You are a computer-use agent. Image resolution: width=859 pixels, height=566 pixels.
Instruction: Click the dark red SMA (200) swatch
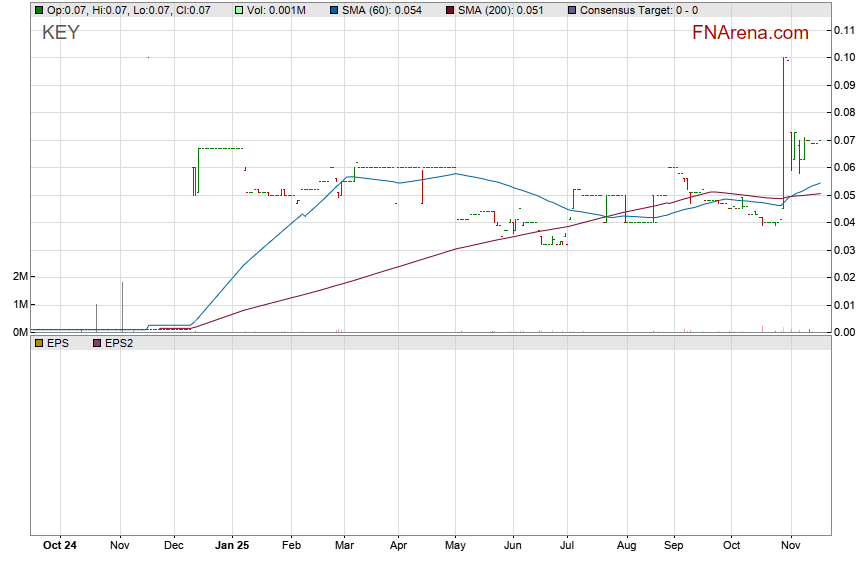pyautogui.click(x=450, y=10)
